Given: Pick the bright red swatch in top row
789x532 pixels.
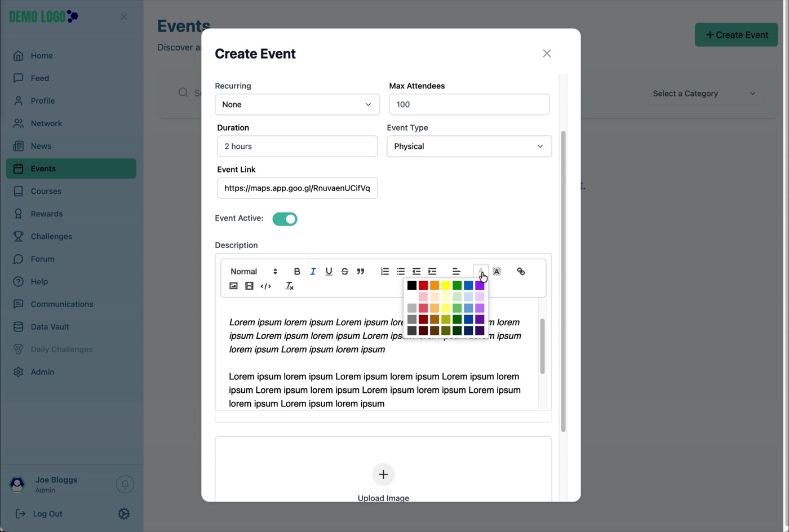Looking at the screenshot, I should (x=423, y=286).
